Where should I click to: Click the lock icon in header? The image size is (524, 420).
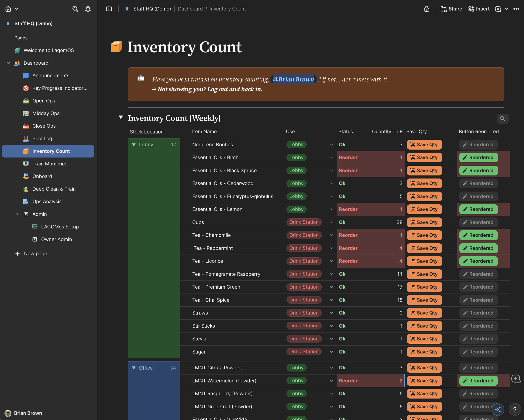click(426, 9)
